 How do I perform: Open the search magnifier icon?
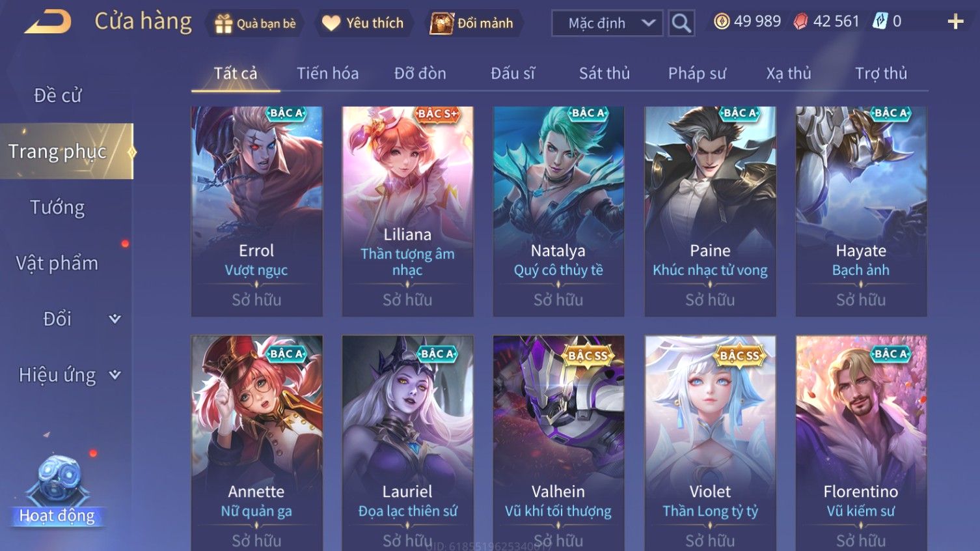pos(681,23)
